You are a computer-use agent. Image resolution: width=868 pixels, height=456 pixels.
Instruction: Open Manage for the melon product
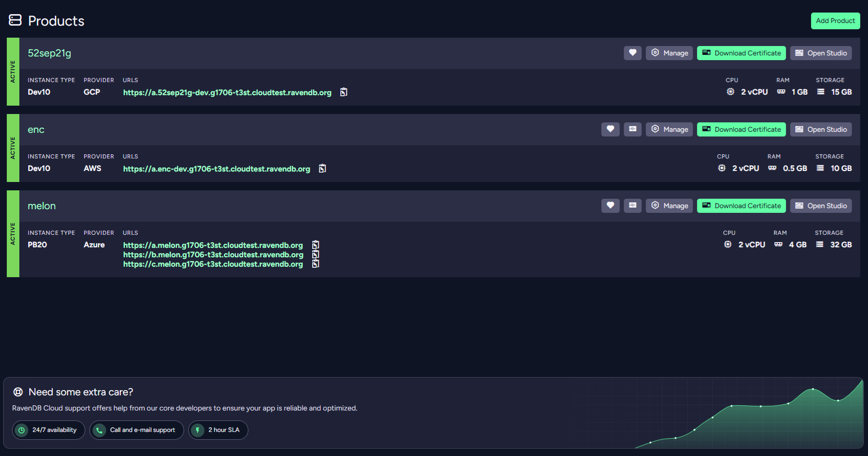pyautogui.click(x=670, y=206)
